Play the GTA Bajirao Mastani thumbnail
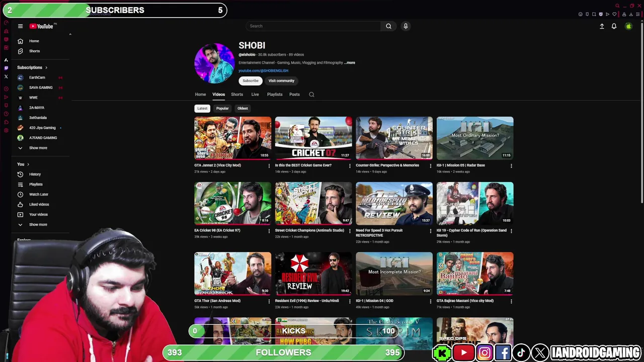Image resolution: width=644 pixels, height=362 pixels. pos(475,274)
